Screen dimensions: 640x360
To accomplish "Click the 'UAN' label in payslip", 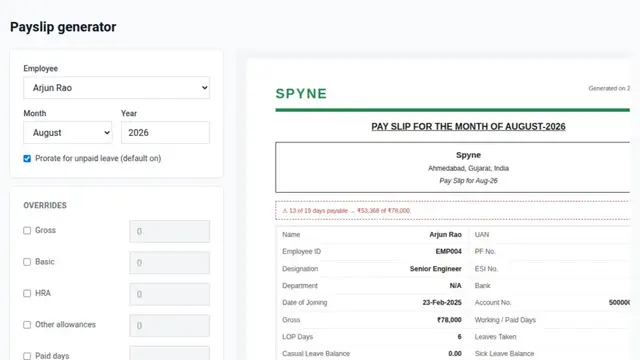I will pyautogui.click(x=482, y=235).
